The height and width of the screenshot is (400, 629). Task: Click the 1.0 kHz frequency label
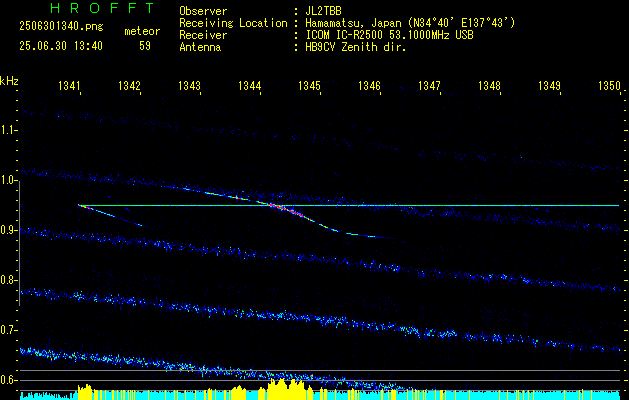click(x=8, y=180)
